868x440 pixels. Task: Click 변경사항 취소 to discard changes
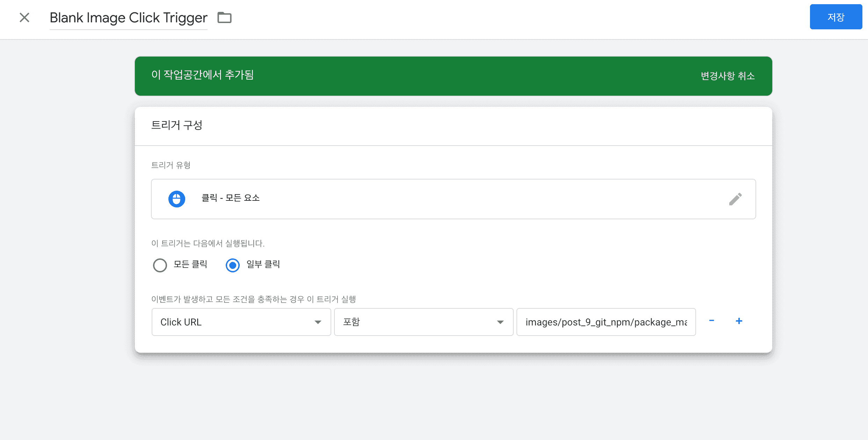coord(728,76)
